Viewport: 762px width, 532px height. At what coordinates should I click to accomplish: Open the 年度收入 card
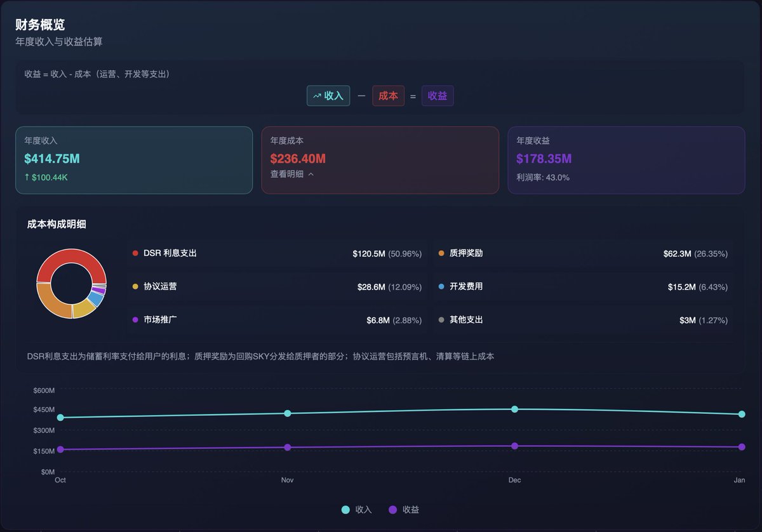pyautogui.click(x=134, y=160)
